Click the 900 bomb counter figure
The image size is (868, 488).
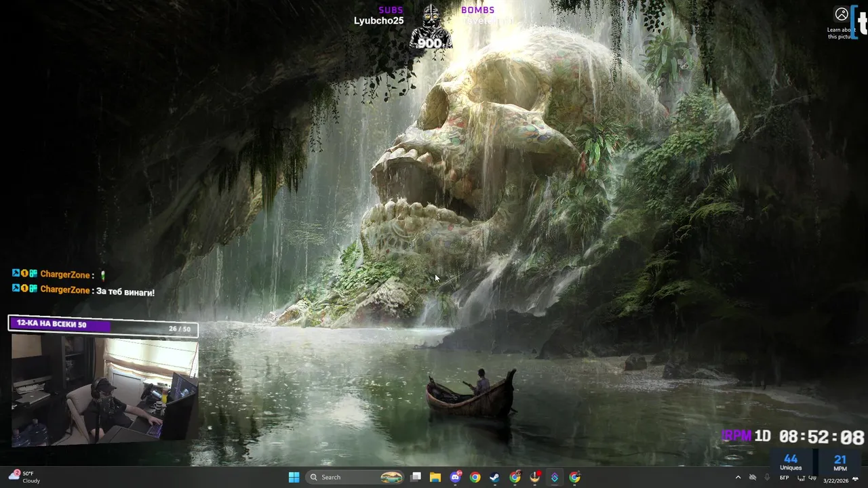pos(429,43)
